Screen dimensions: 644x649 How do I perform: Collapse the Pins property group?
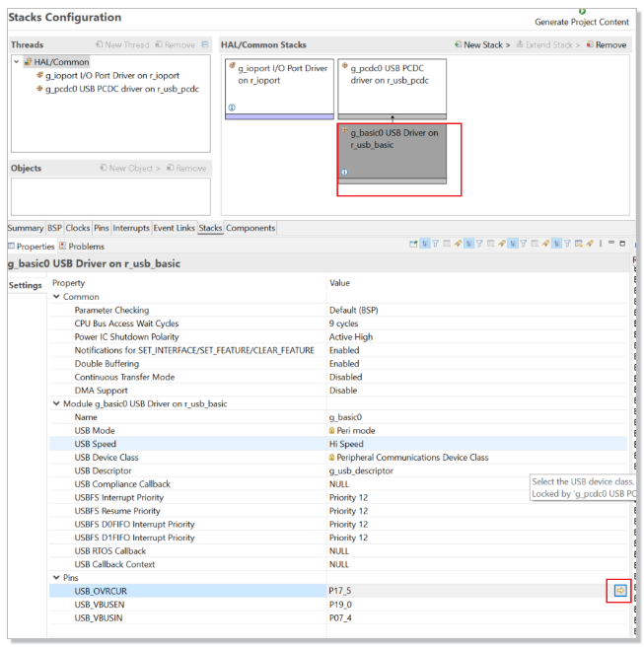coord(56,577)
